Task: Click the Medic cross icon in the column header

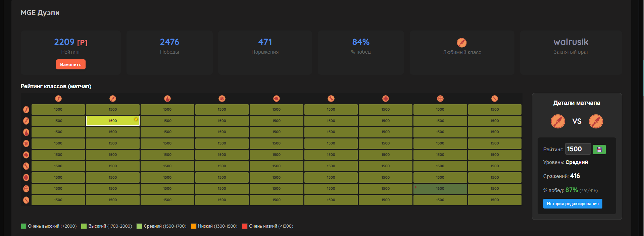Action: pyautogui.click(x=386, y=99)
